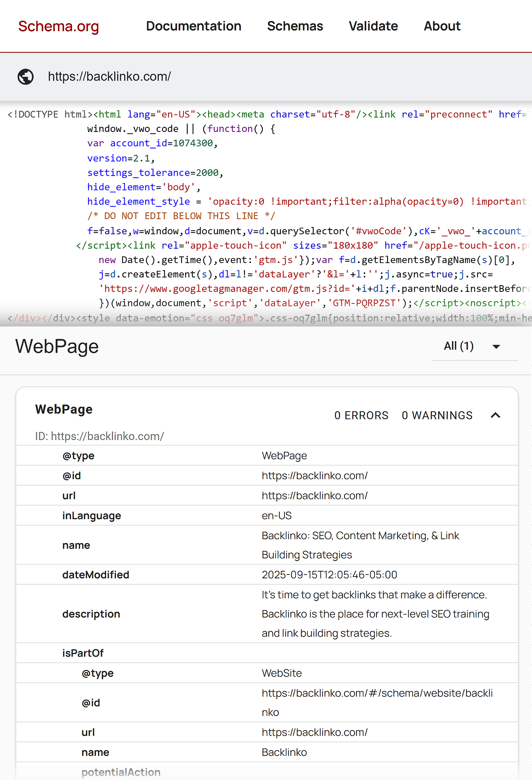Select the WebPage card title
Screen dimensions: 532x780
click(64, 409)
